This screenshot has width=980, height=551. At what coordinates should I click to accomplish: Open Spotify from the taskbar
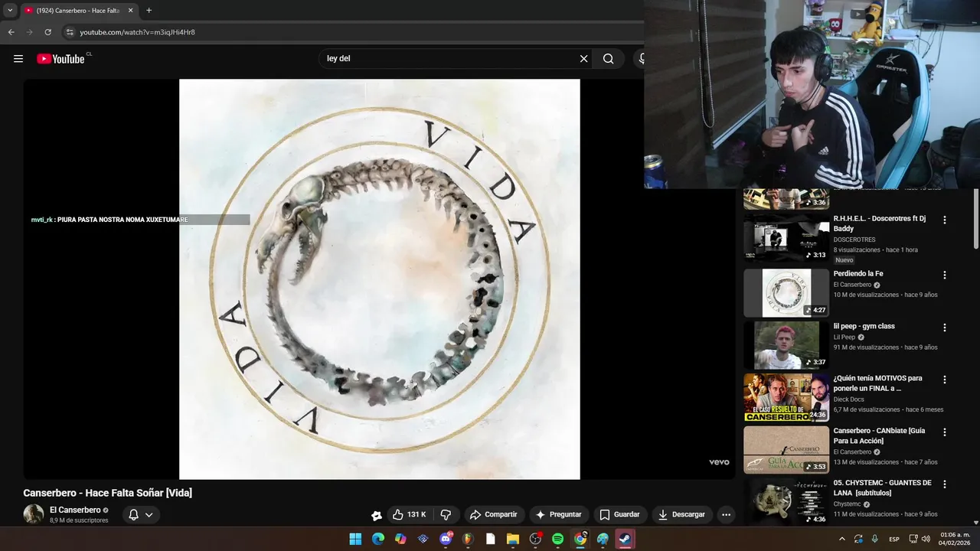click(557, 539)
